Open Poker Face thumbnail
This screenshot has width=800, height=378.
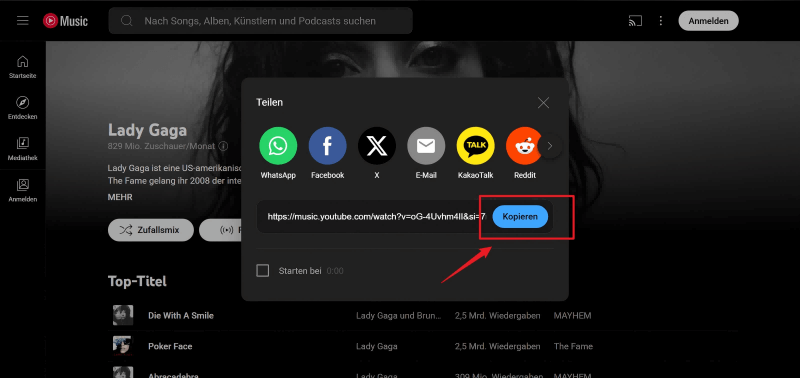coord(123,346)
